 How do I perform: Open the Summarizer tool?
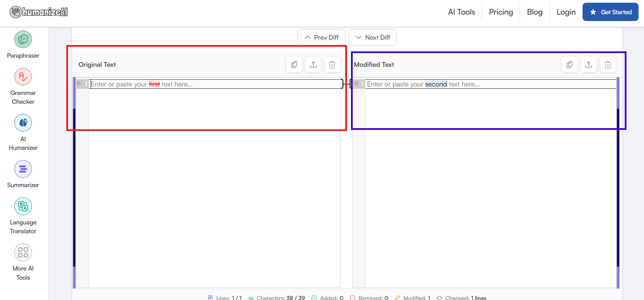(23, 169)
